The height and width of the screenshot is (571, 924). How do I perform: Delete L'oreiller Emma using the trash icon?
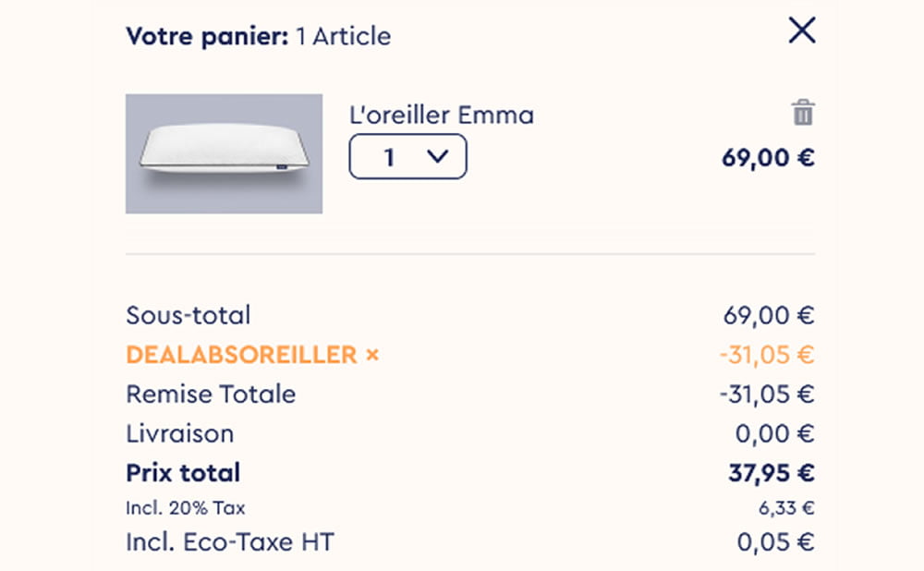[x=803, y=113]
